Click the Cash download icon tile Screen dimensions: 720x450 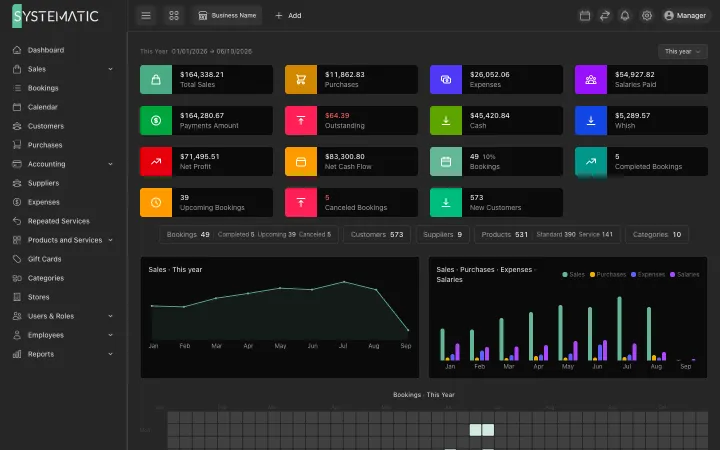[x=446, y=120]
